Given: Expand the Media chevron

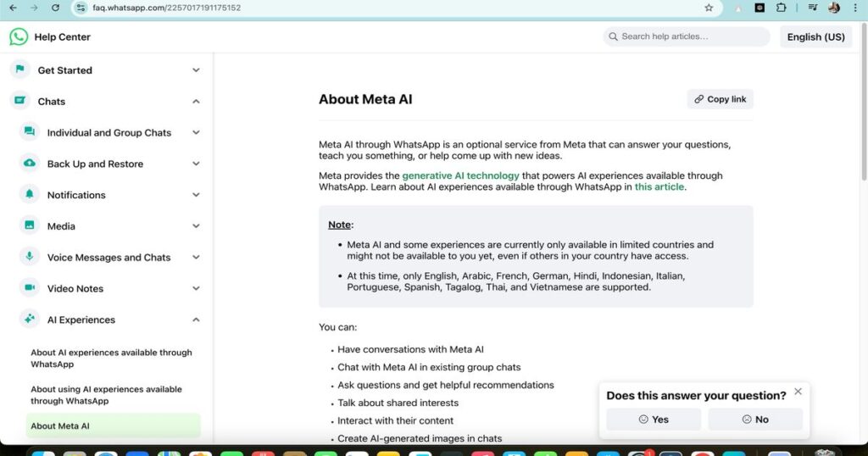Looking at the screenshot, I should point(196,225).
